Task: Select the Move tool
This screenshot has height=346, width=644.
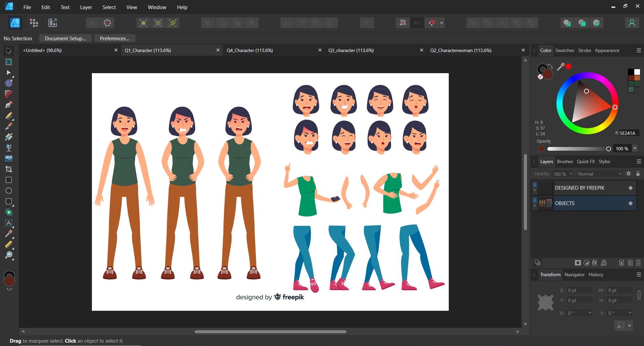Action: (x=8, y=50)
